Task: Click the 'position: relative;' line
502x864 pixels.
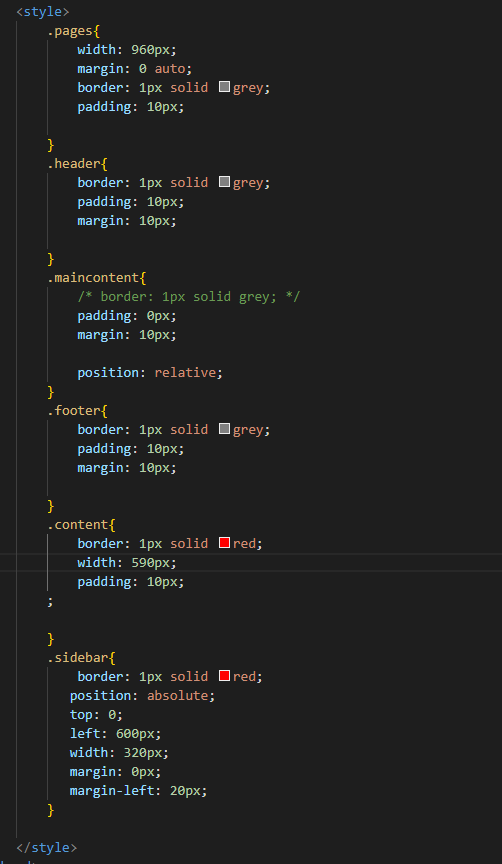Action: tap(150, 372)
